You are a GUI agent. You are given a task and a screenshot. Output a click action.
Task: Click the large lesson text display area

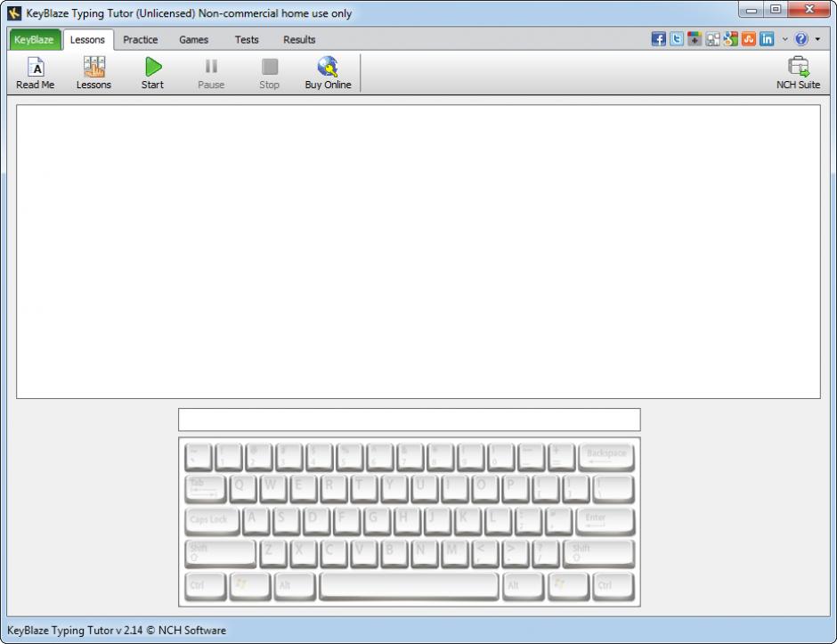click(418, 251)
